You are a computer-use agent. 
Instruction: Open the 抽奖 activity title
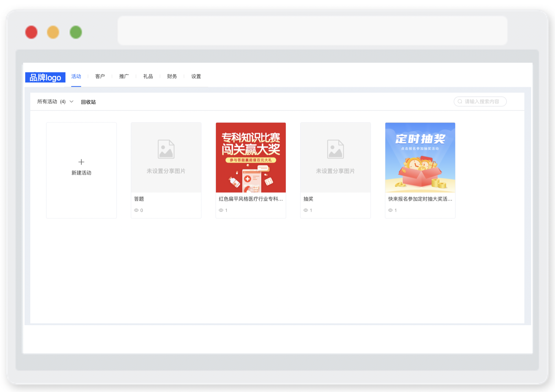pyautogui.click(x=309, y=199)
